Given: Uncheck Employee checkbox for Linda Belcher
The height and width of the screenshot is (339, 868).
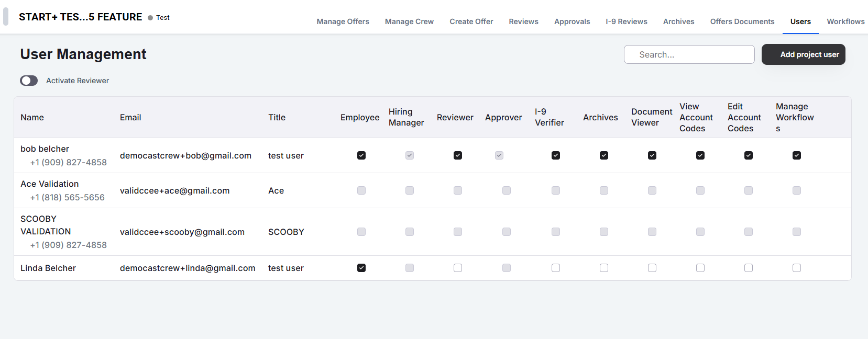Looking at the screenshot, I should coord(361,268).
